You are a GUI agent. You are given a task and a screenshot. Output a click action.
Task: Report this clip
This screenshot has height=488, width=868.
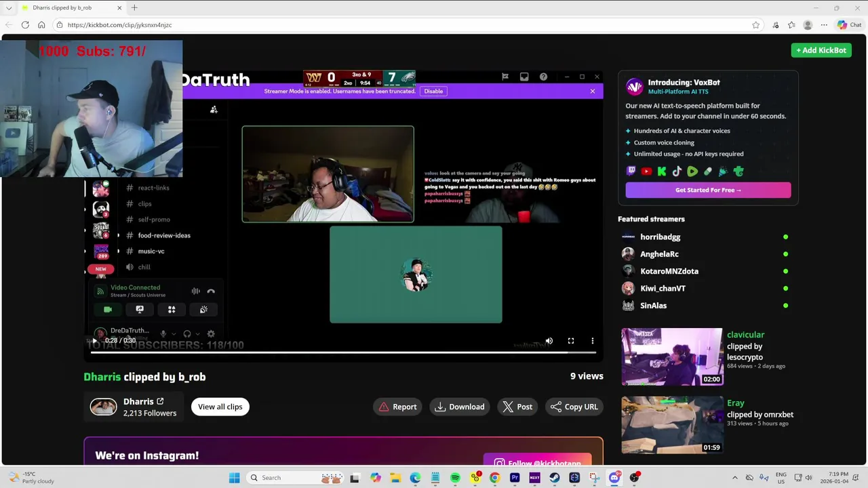(398, 407)
